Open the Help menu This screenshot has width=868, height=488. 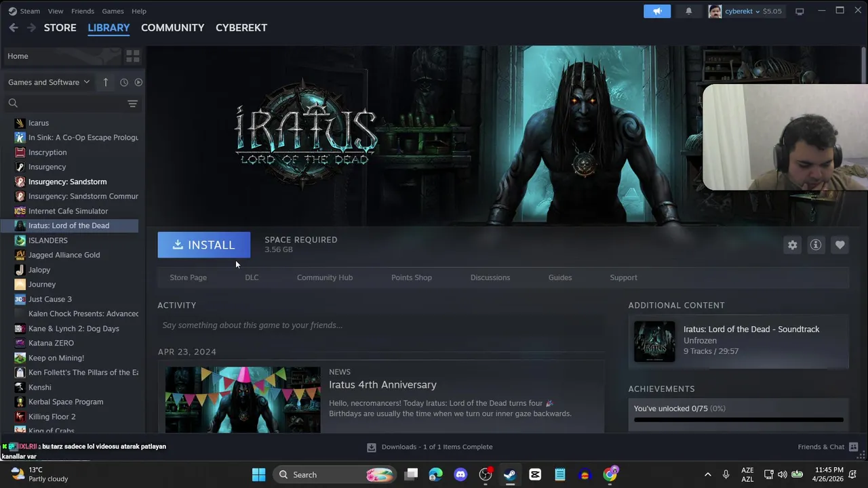[139, 11]
